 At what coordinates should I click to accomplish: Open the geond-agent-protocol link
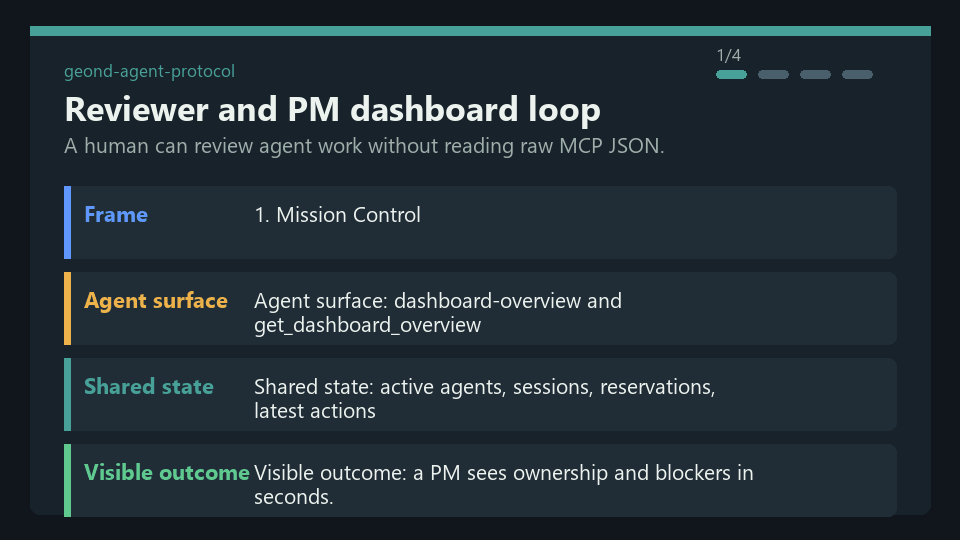coord(149,72)
